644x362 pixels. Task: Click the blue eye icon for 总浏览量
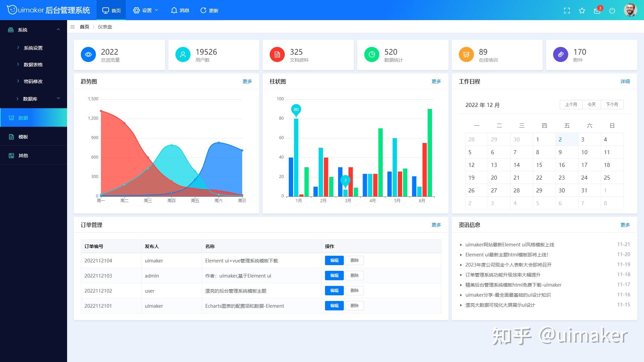[x=89, y=55]
